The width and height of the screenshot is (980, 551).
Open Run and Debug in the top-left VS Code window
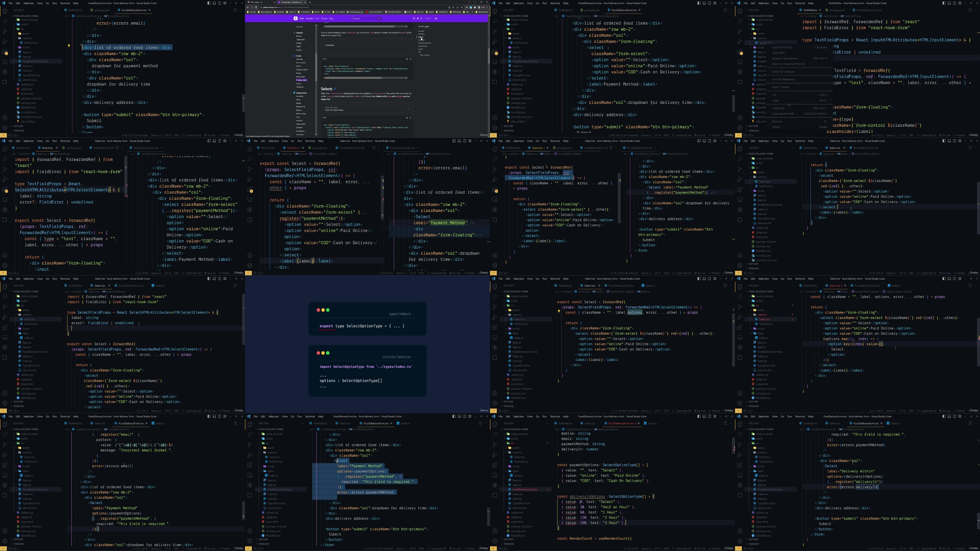point(5,41)
